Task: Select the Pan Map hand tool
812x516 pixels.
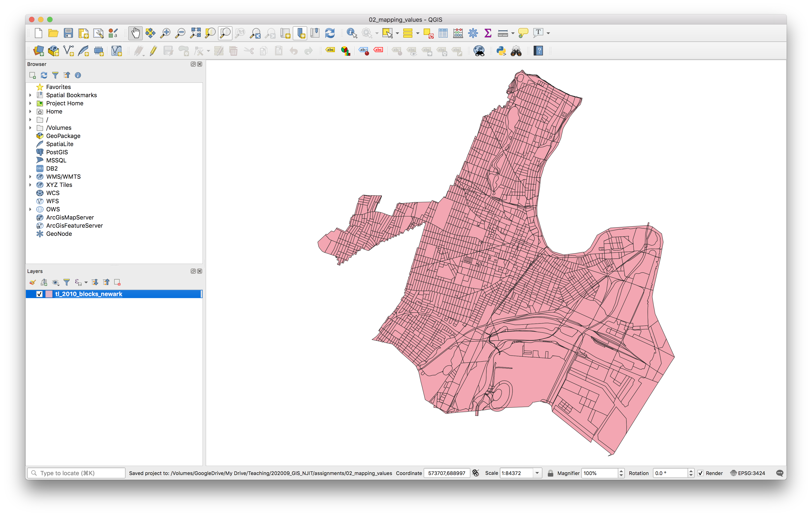Action: (135, 33)
